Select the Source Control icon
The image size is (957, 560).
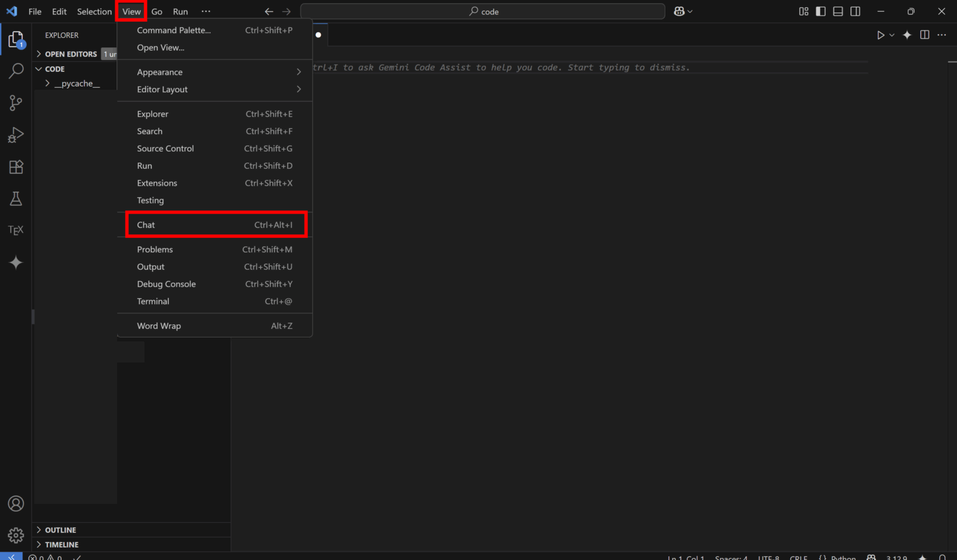16,103
